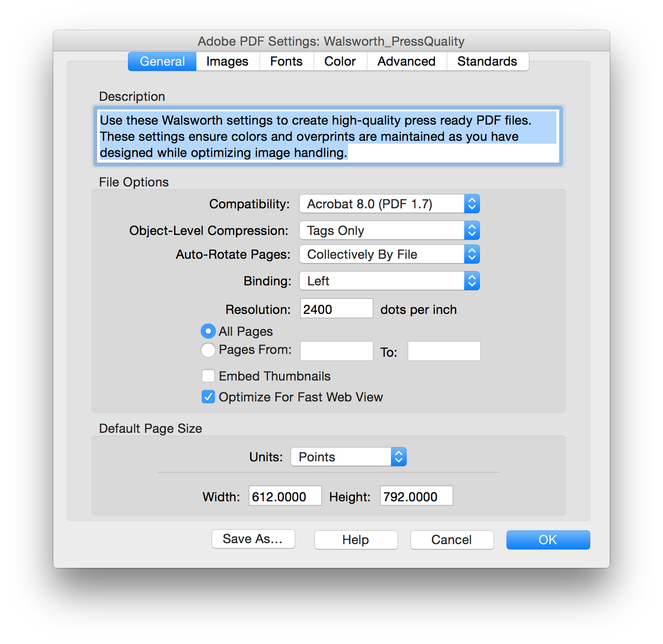Switch to the Color tab
The height and width of the screenshot is (644, 663).
coord(340,61)
